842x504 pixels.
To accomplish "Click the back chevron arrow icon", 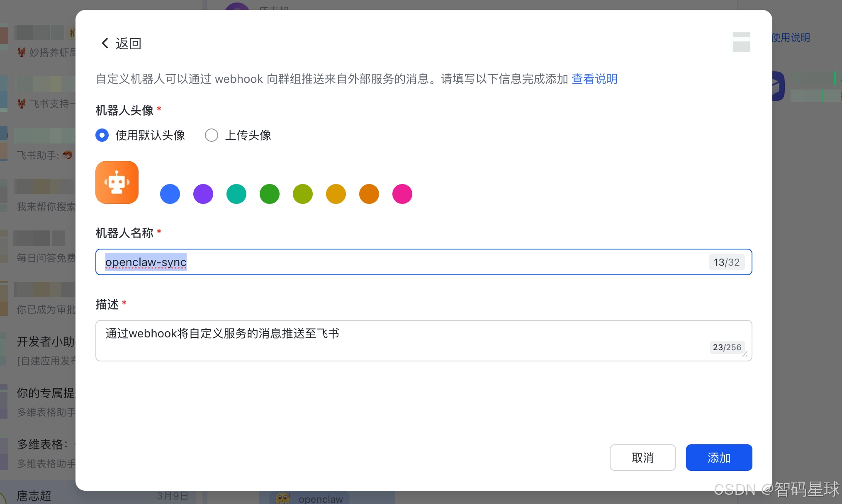I will [105, 43].
